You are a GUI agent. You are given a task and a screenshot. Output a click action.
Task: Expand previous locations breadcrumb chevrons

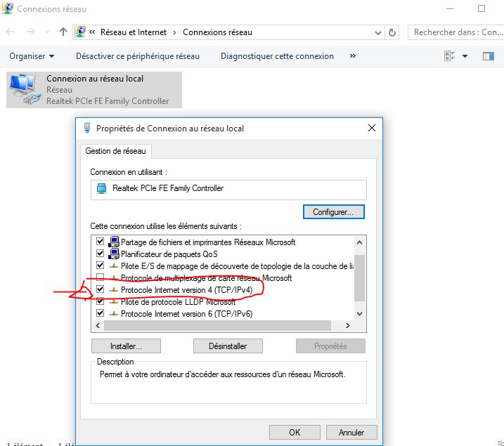point(92,32)
